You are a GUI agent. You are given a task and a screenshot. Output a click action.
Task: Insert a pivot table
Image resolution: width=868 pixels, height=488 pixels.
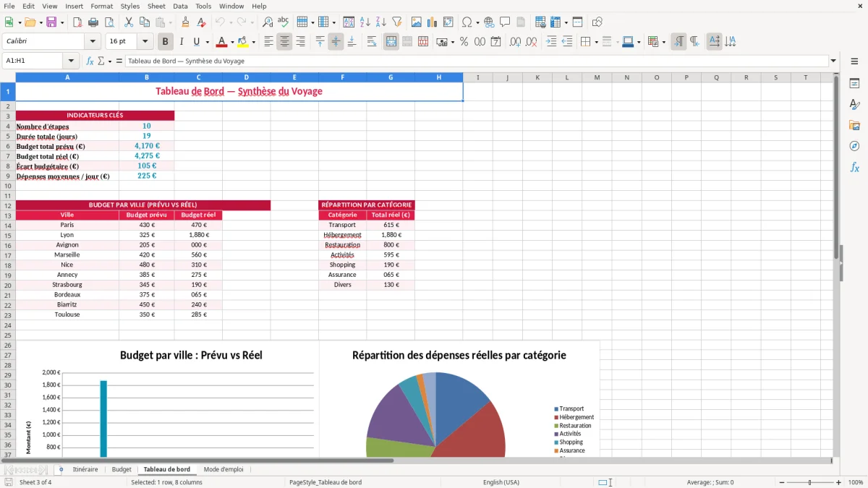[x=448, y=22]
